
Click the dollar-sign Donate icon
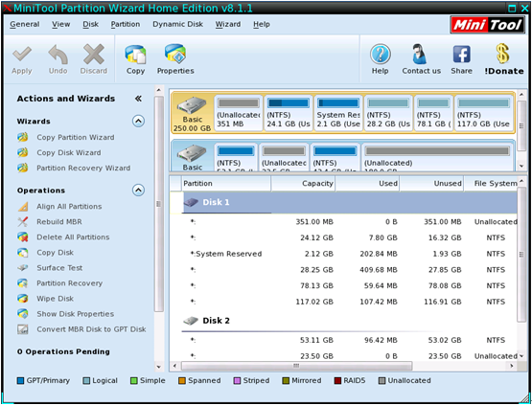click(x=503, y=54)
